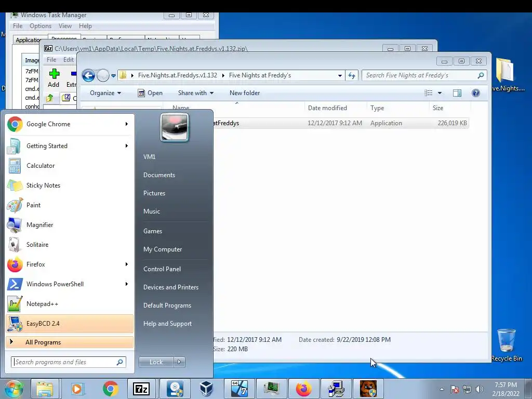Click the network tray icon
Screen dimensions: 532x399
point(467,389)
